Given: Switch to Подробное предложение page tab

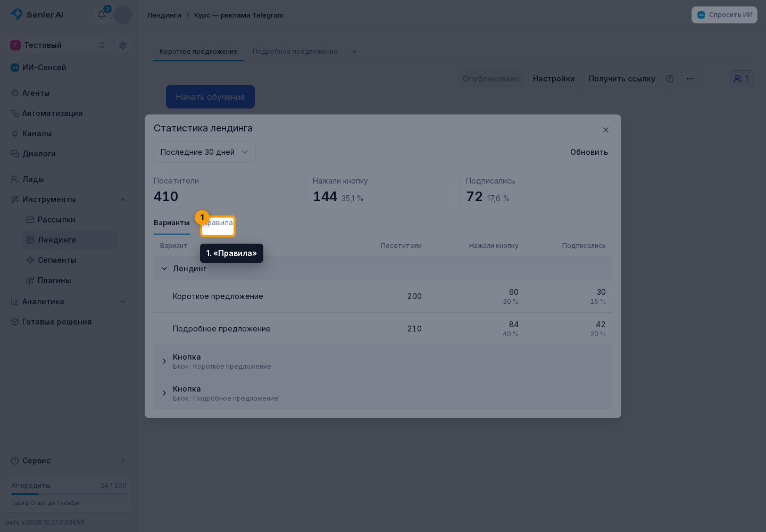Looking at the screenshot, I should (295, 52).
